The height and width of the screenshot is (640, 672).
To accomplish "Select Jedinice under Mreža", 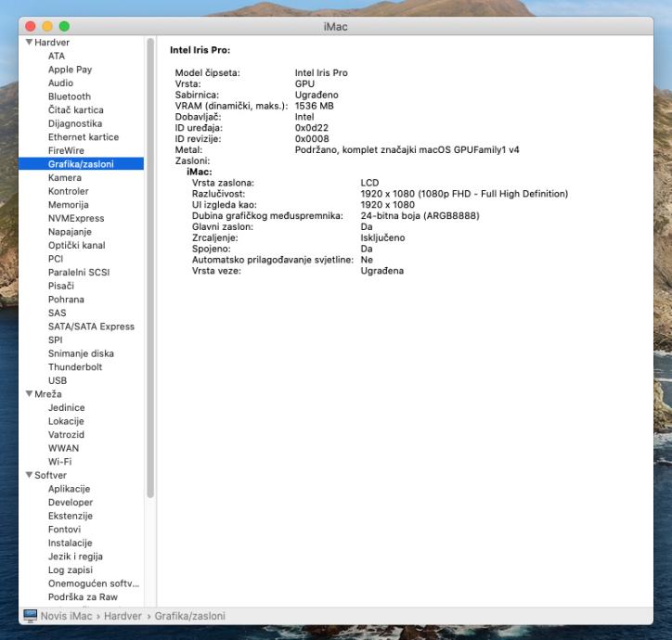I will (67, 407).
